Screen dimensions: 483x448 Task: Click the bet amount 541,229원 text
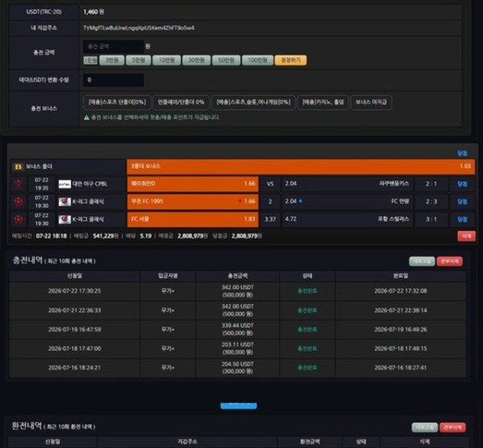coord(105,236)
